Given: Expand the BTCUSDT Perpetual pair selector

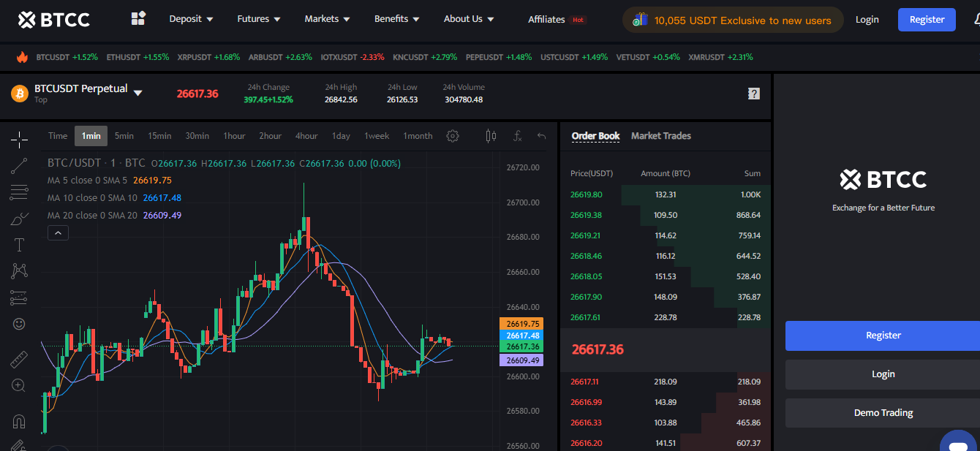Looking at the screenshot, I should (x=137, y=93).
